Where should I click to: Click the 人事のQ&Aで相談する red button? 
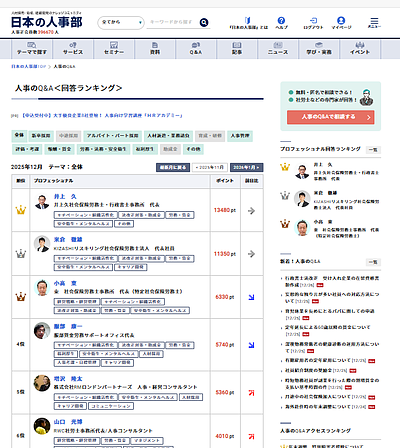(x=331, y=117)
